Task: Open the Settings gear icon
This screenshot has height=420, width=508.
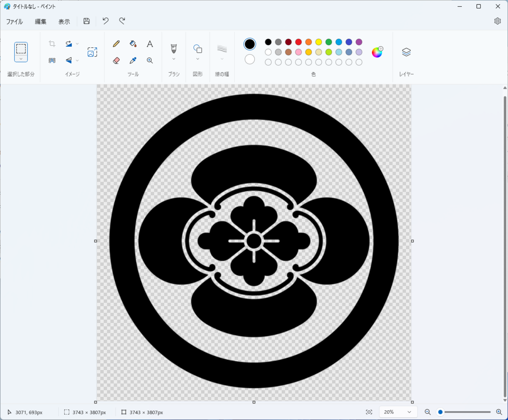Action: point(497,21)
